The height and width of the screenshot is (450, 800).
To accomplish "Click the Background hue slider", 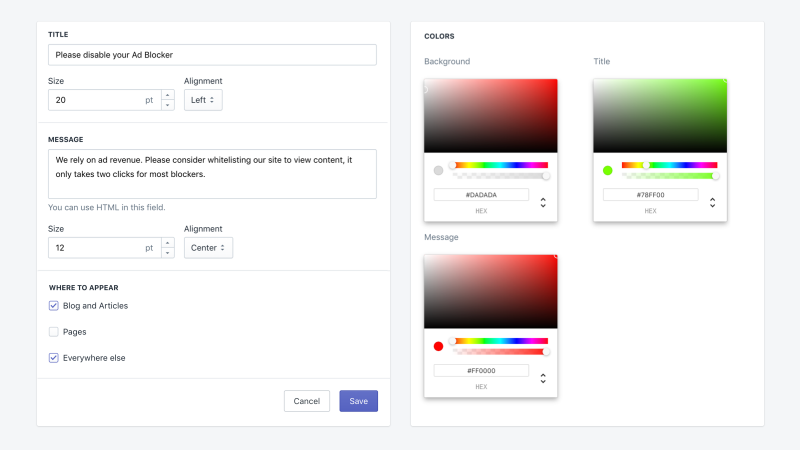I will (x=500, y=165).
